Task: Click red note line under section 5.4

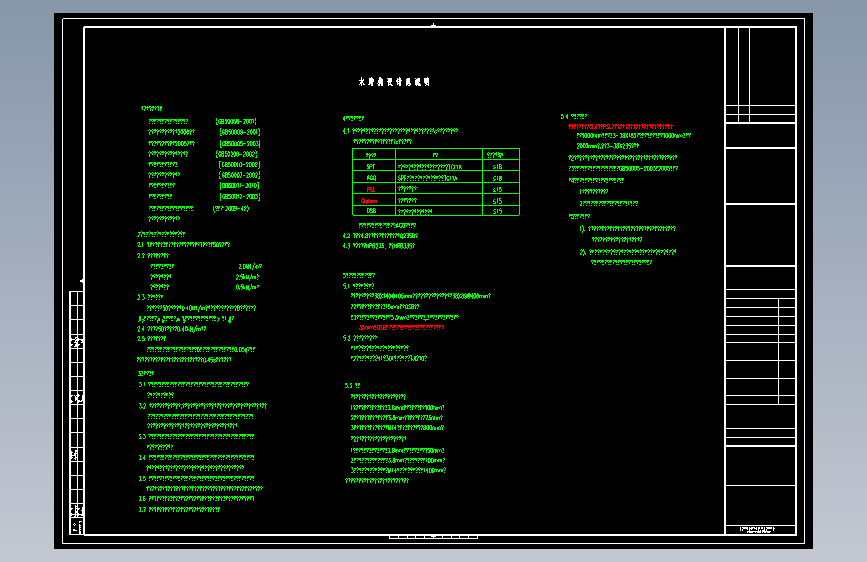Action: tap(620, 127)
